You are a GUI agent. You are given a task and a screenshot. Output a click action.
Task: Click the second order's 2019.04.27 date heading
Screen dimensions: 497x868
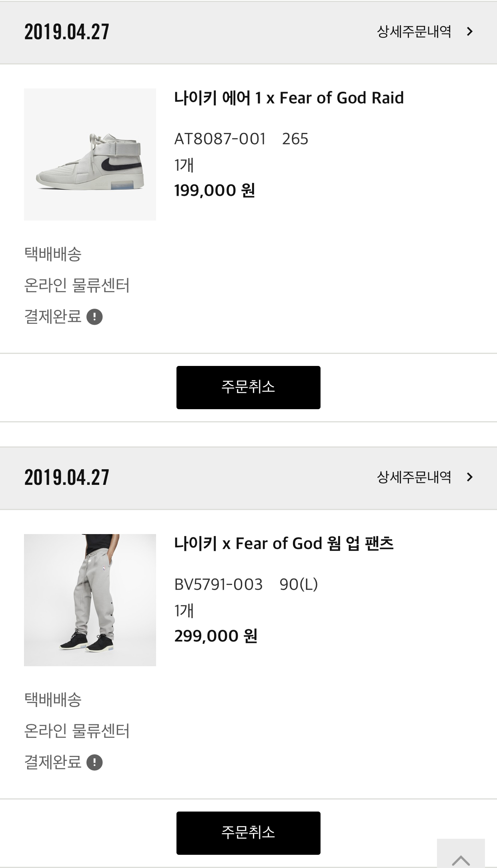tap(66, 478)
